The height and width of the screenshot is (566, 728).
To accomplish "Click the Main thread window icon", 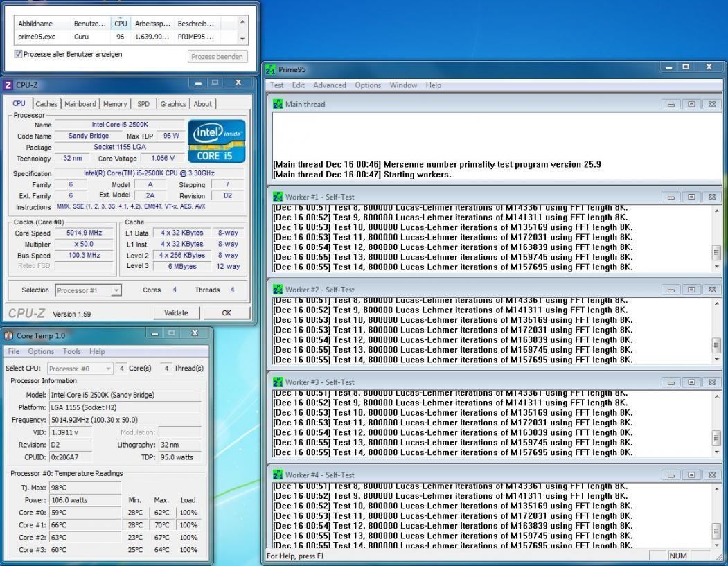I will 278,105.
